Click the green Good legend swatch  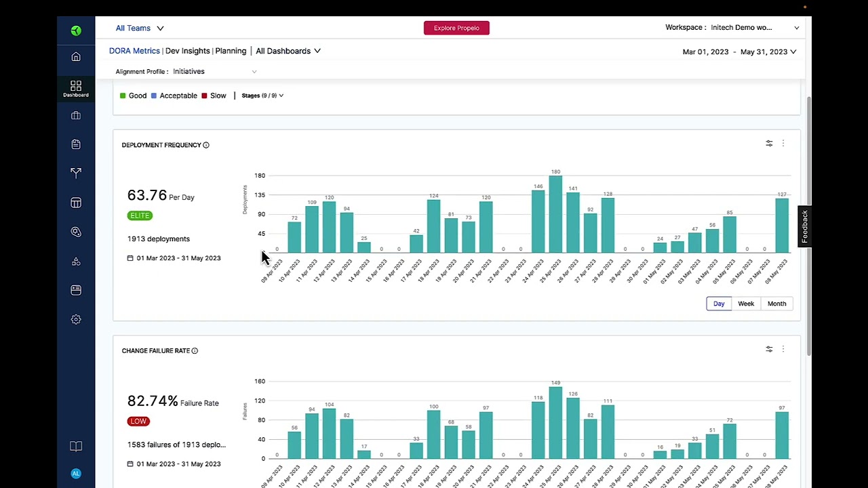123,96
